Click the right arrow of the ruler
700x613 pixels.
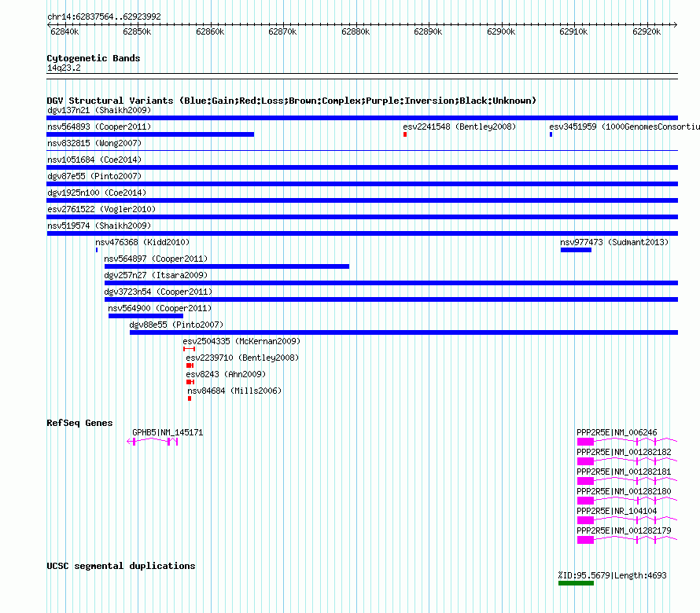click(x=676, y=24)
